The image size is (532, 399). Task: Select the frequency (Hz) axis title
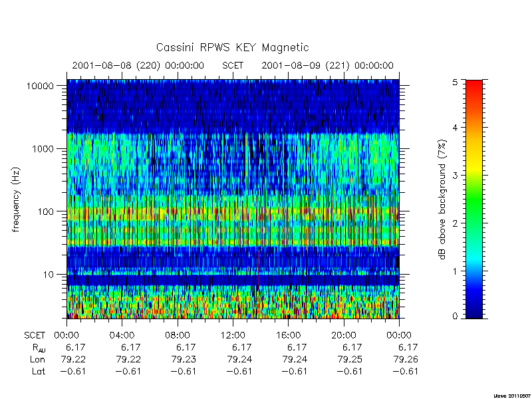16,199
